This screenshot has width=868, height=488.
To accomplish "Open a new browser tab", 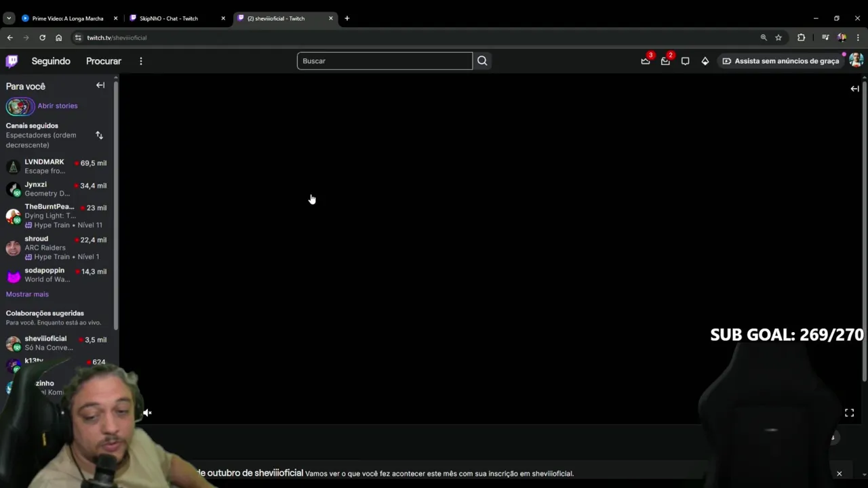I will [347, 18].
